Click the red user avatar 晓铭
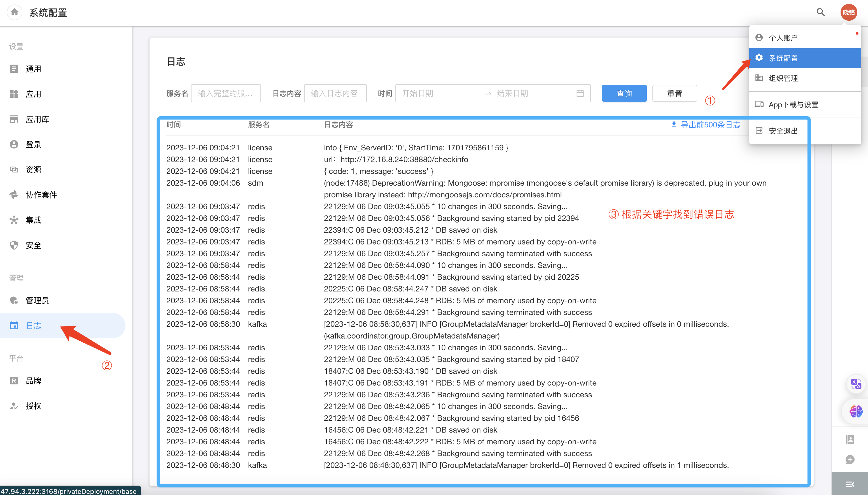 848,13
